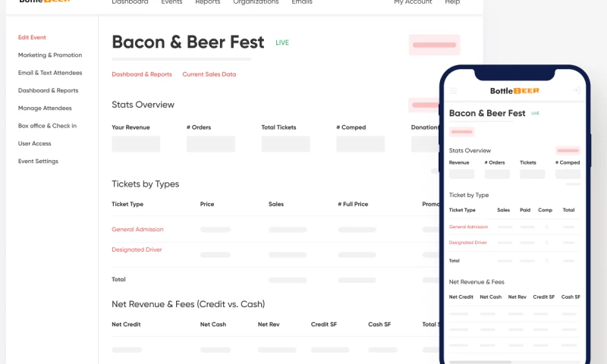The width and height of the screenshot is (607, 364).
Task: Open Organizations in the top navigation bar
Action: click(x=254, y=2)
